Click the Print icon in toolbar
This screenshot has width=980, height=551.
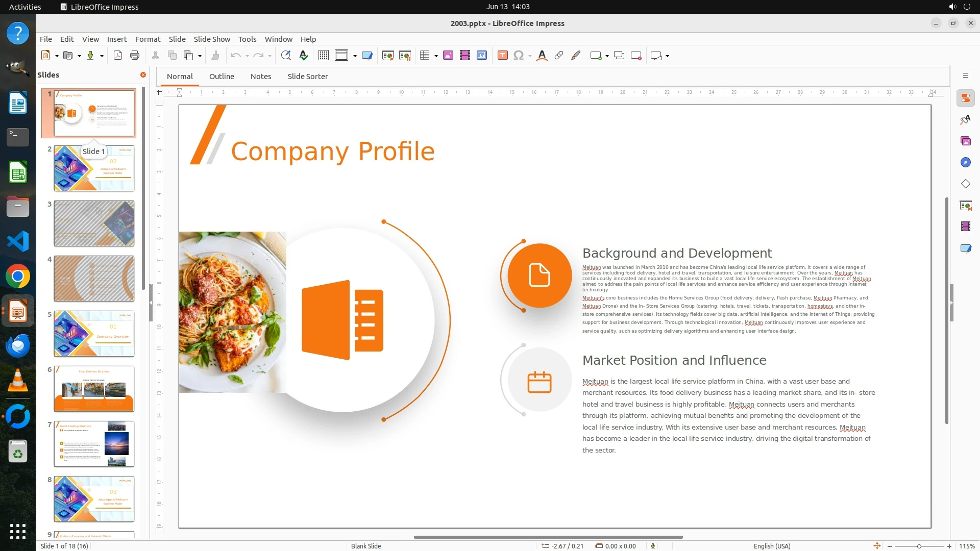(x=135, y=56)
